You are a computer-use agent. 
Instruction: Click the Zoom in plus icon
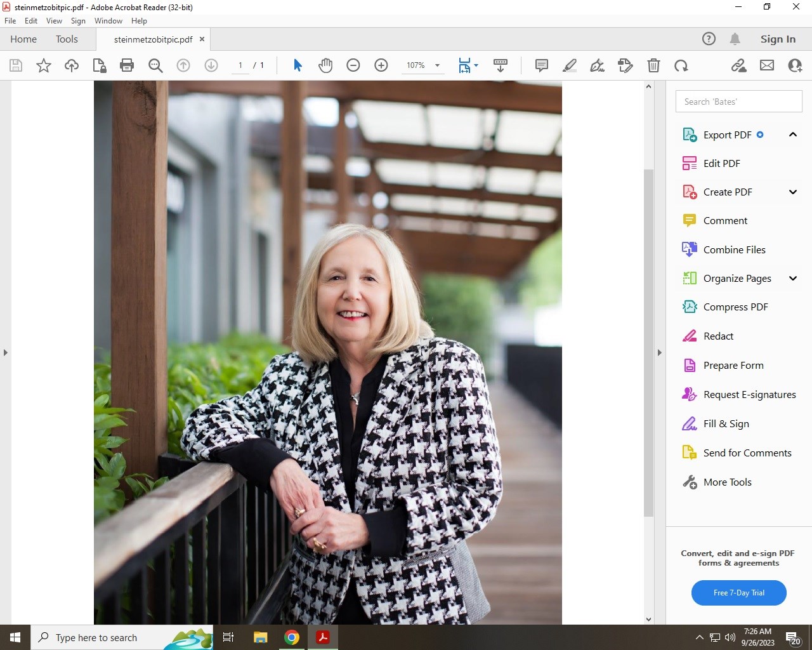coord(381,65)
